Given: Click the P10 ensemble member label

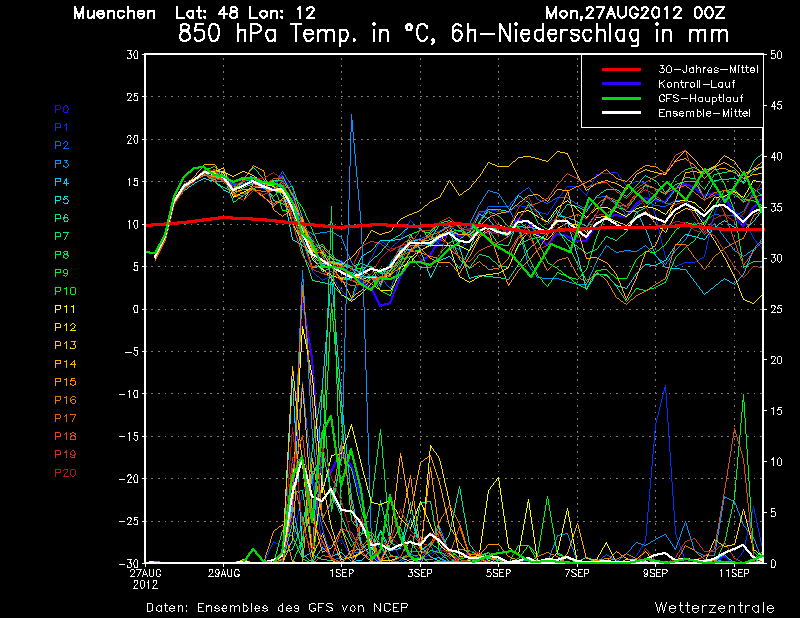Looking at the screenshot, I should click(x=65, y=291).
